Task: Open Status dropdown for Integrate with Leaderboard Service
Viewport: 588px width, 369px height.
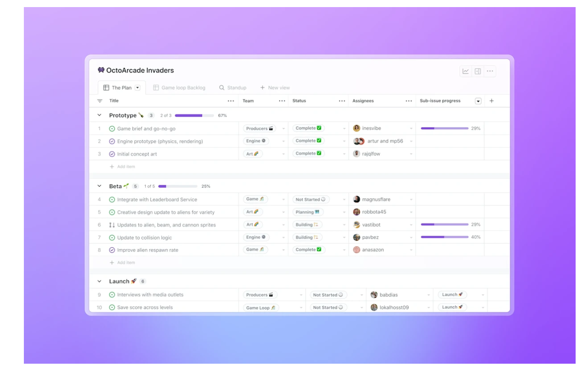Action: click(344, 200)
